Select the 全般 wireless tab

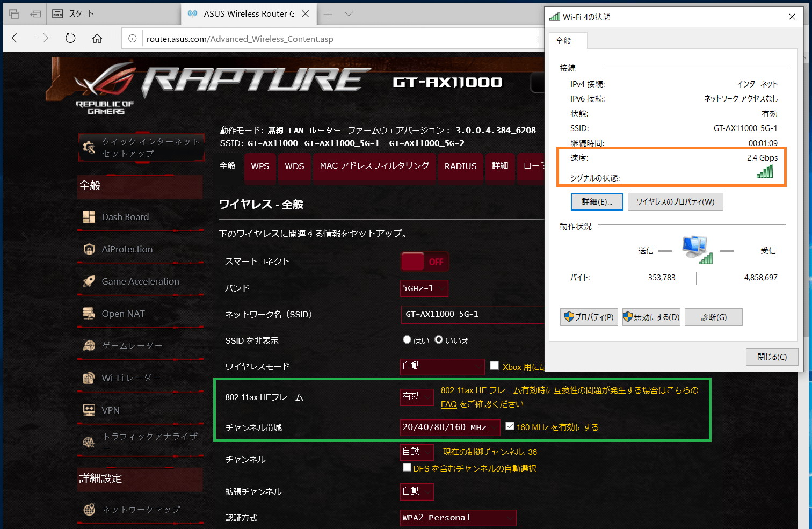pyautogui.click(x=228, y=166)
